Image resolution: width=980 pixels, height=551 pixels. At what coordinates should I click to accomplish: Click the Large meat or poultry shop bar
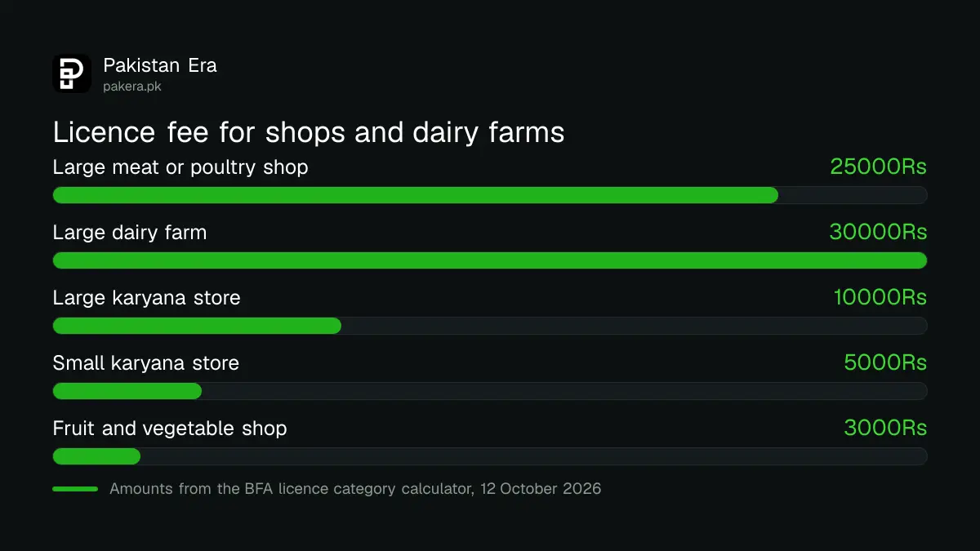pos(490,195)
